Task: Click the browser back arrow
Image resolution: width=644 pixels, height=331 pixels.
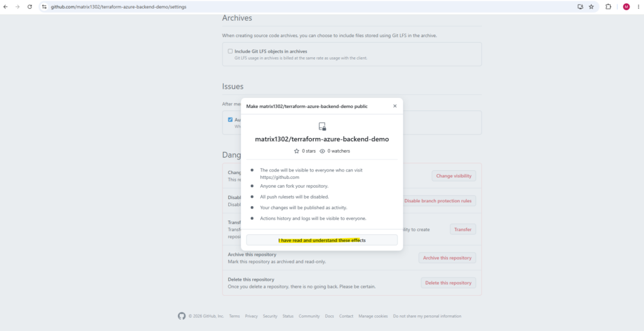Action: (x=5, y=6)
